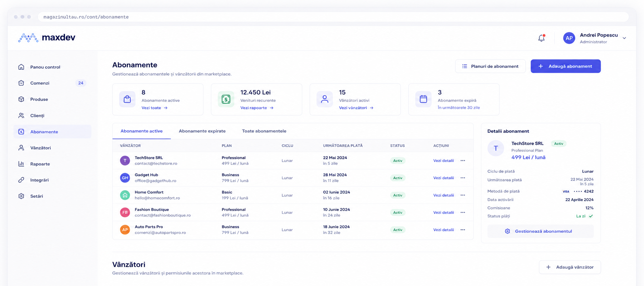Click the Setări gear icon in sidebar
Viewport: 644px width, 286px height.
tap(21, 196)
